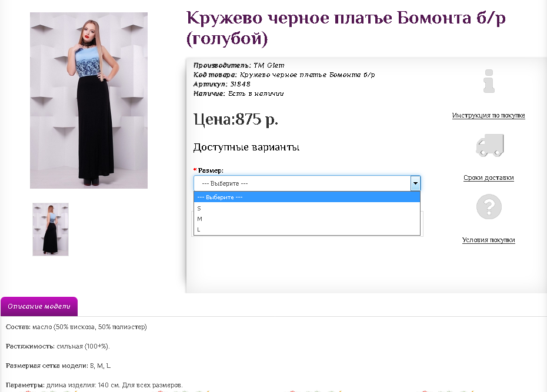This screenshot has height=392, width=547.
Task: Select size S from the list
Action: point(307,209)
